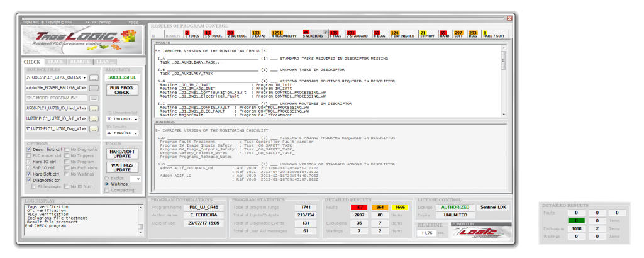
Task: Tick the No ID Num checkbox
Action: [x=67, y=186]
